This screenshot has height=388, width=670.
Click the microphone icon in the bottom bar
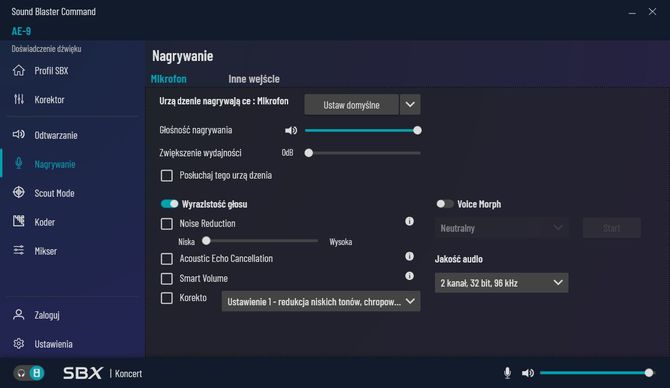click(507, 373)
